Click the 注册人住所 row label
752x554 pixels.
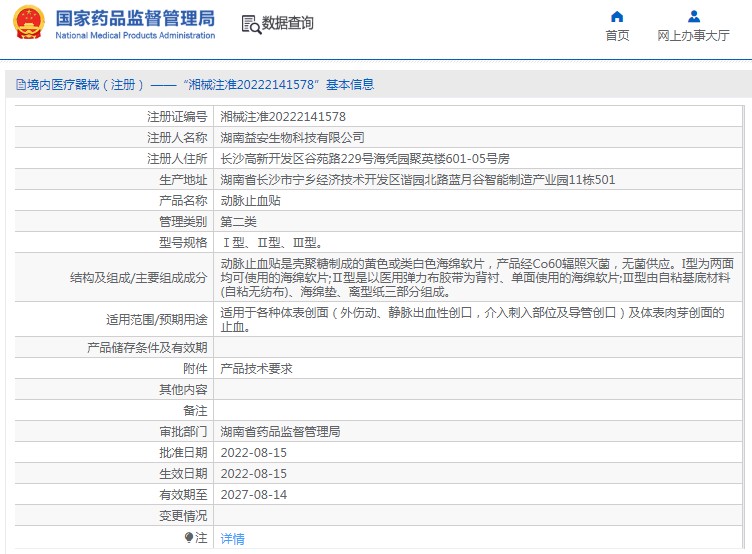(x=177, y=158)
